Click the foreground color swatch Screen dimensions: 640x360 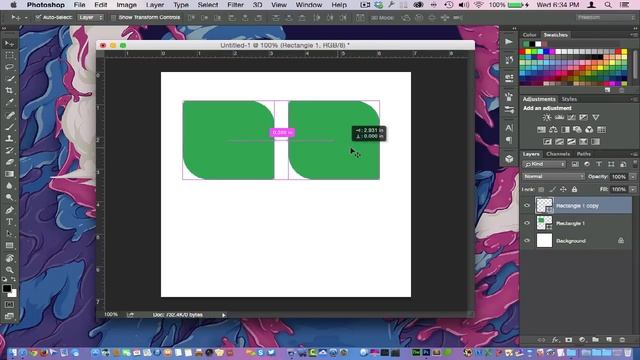click(x=7, y=289)
